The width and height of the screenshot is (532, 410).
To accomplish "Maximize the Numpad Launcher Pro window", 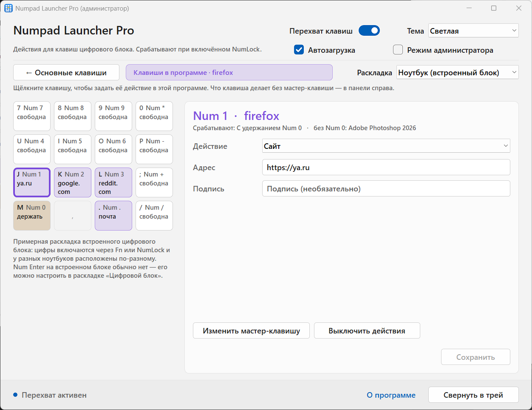I will (494, 8).
